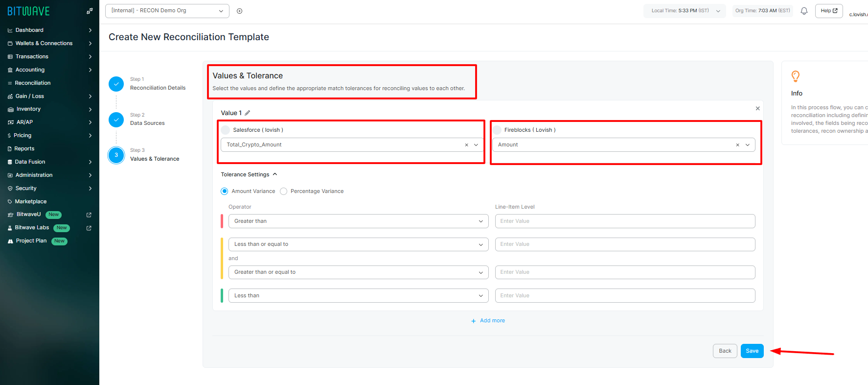Screen dimensions: 868x385
Task: Select the Amount Variance radio button
Action: click(224, 191)
